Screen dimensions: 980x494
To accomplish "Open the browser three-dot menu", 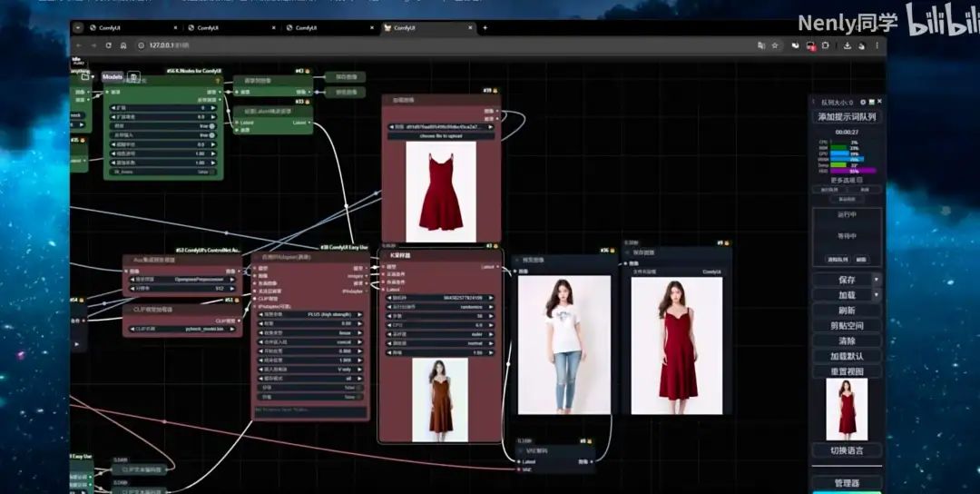I will click(877, 45).
